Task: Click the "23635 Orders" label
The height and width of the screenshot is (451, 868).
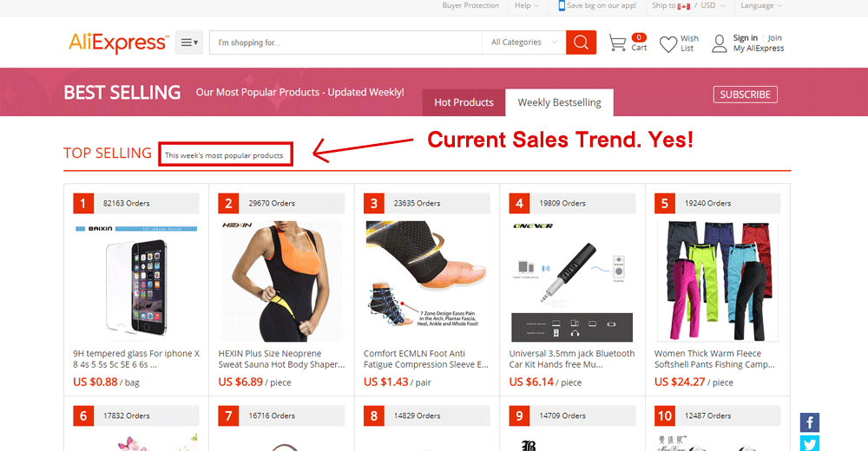Action: [x=418, y=203]
